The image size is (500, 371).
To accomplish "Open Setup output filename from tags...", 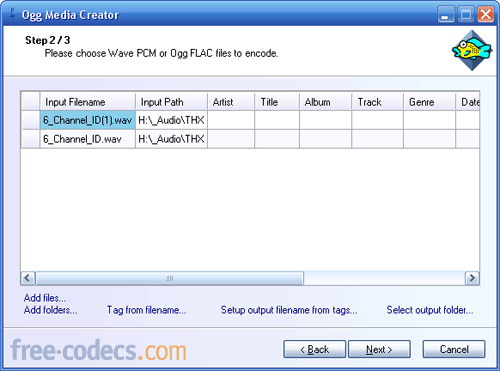I will 289,310.
